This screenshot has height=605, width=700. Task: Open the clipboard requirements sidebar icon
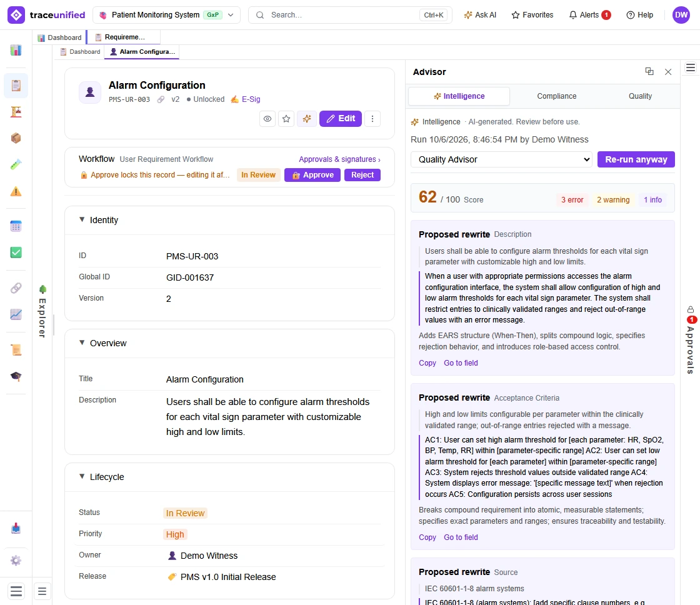[x=16, y=85]
